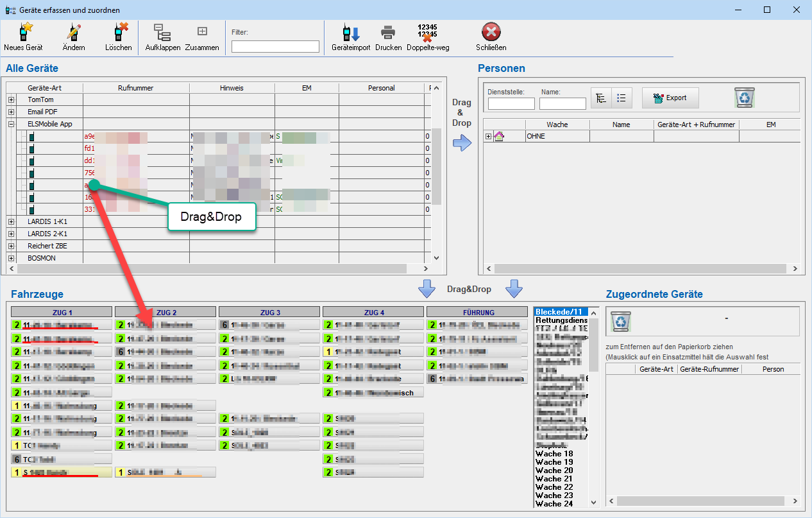Click the Drucken printer icon
812x518 pixels.
(x=388, y=32)
